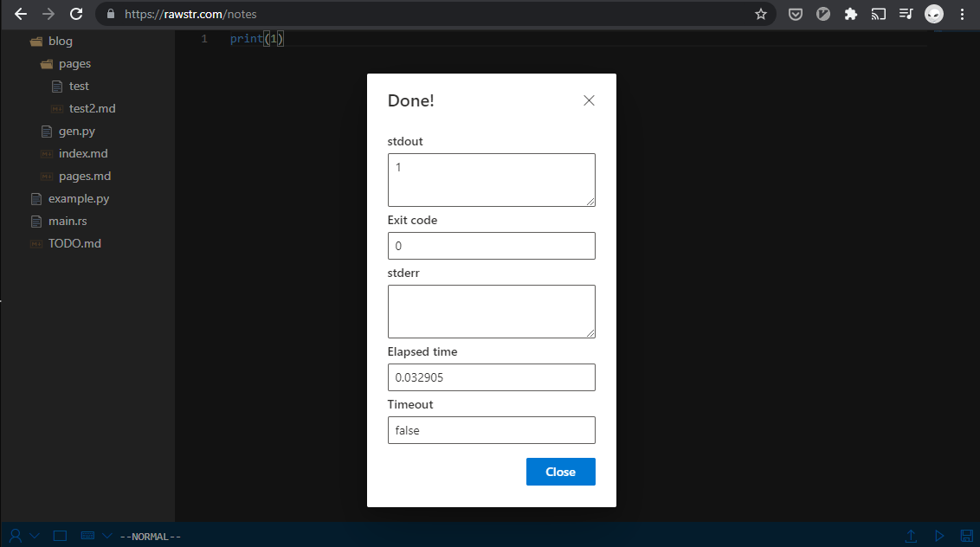Viewport: 980px width, 547px height.
Task: Toggle the panel layout square icon
Action: (x=60, y=536)
